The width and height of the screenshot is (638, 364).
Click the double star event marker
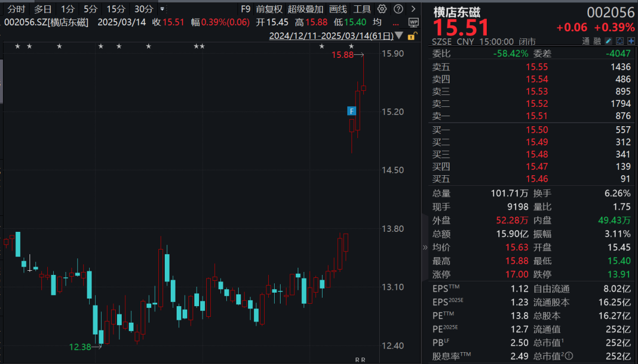point(199,47)
